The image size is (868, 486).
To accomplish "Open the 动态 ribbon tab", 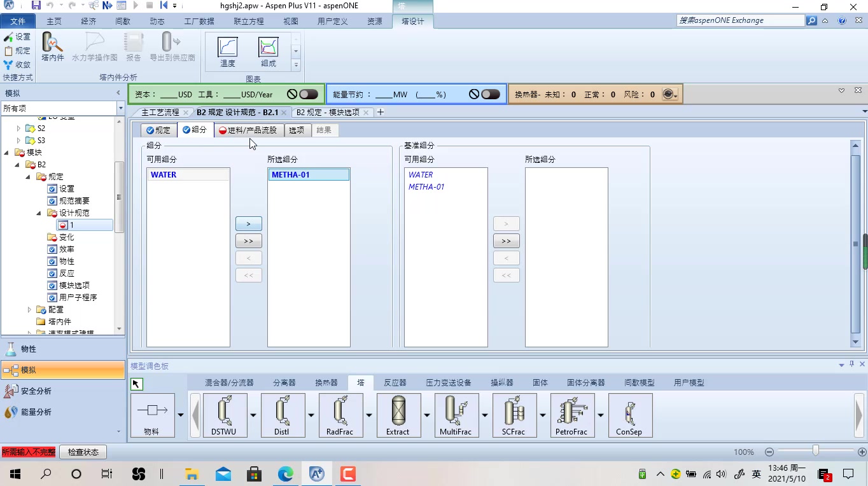I will [x=157, y=21].
